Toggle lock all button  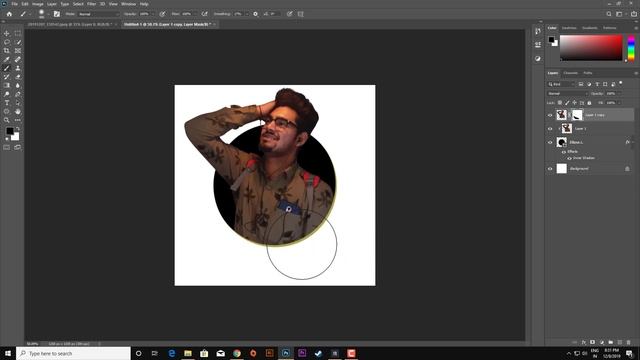coord(589,103)
